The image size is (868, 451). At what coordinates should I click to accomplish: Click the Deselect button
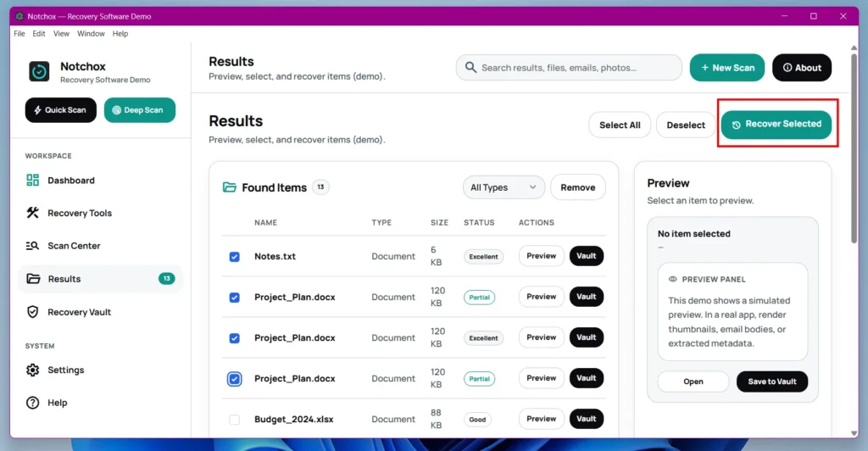point(685,125)
